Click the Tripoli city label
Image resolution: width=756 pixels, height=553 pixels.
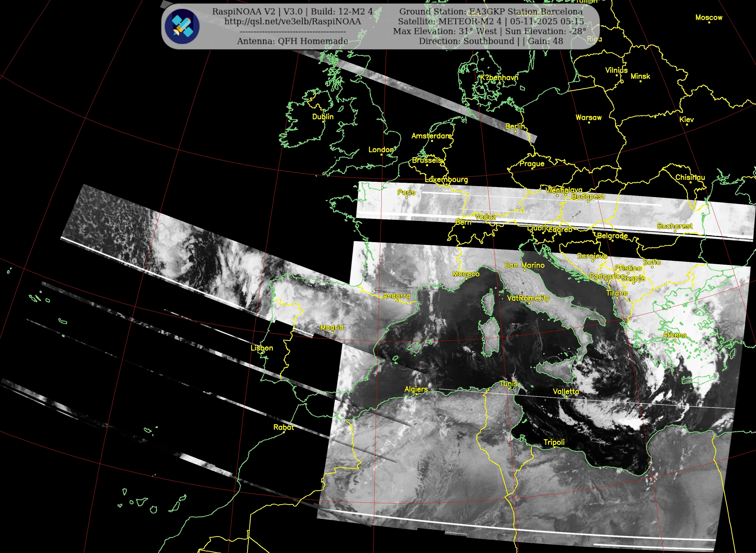[x=554, y=442]
